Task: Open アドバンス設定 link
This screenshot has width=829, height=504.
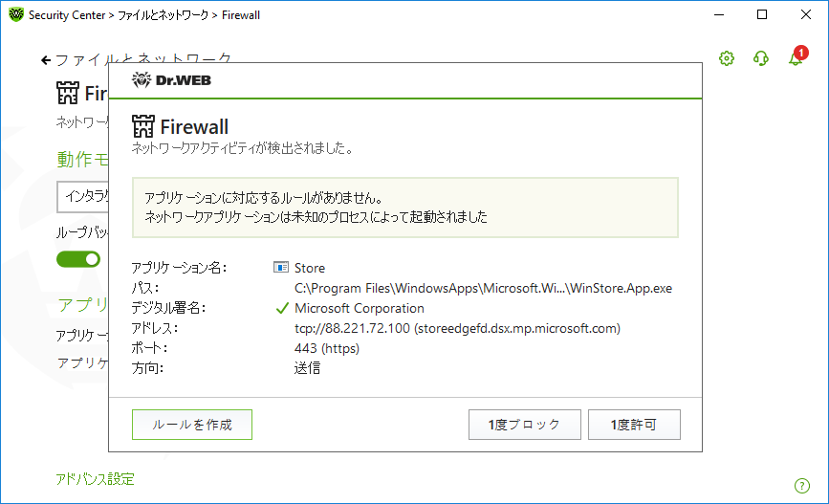Action: [x=96, y=479]
